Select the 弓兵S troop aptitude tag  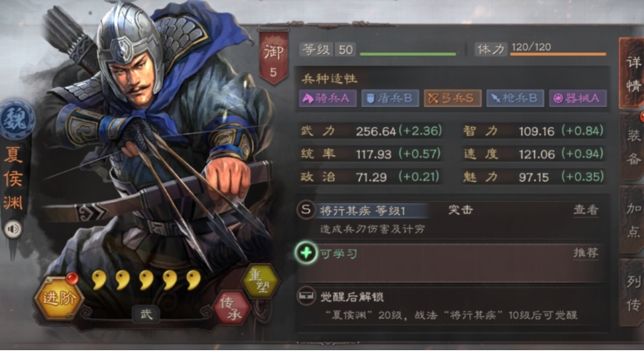click(x=452, y=99)
